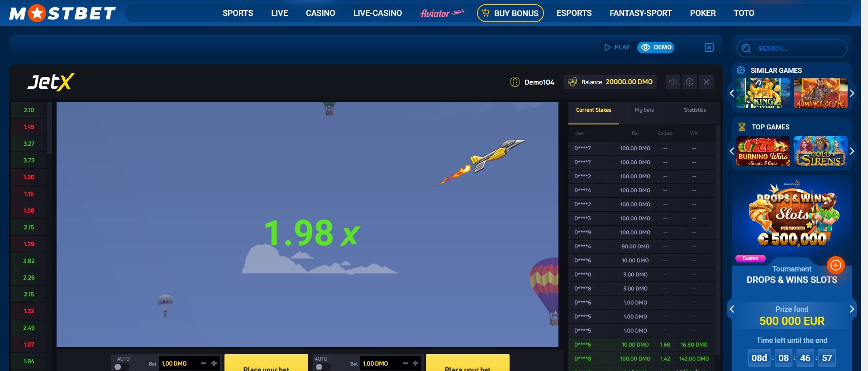Show next Similar Games with right arrow
The image size is (868, 371).
pyautogui.click(x=852, y=93)
